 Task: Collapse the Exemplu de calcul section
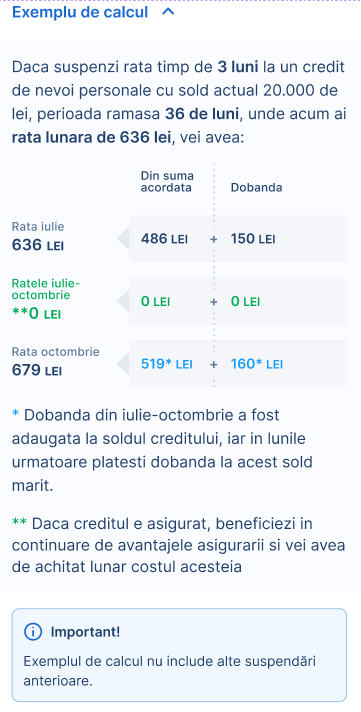point(94,12)
